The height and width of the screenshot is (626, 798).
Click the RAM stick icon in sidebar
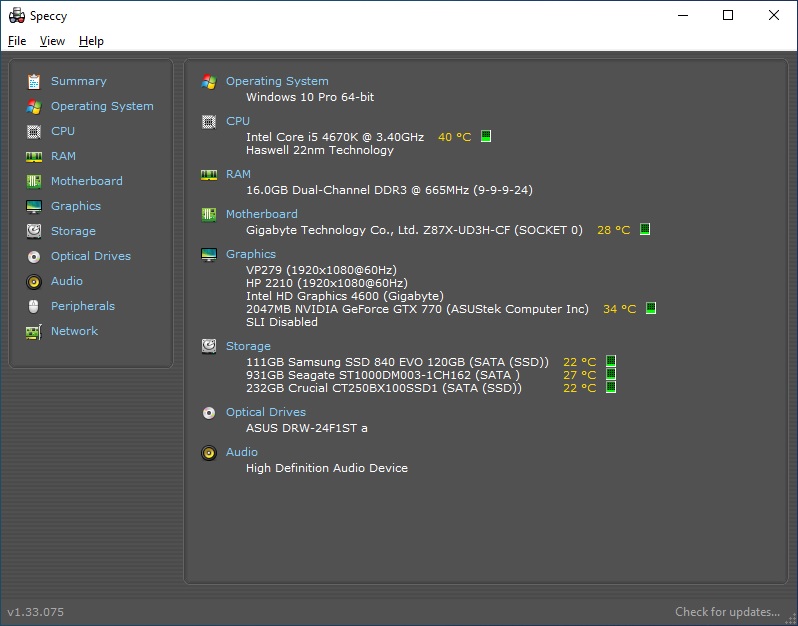[x=34, y=157]
